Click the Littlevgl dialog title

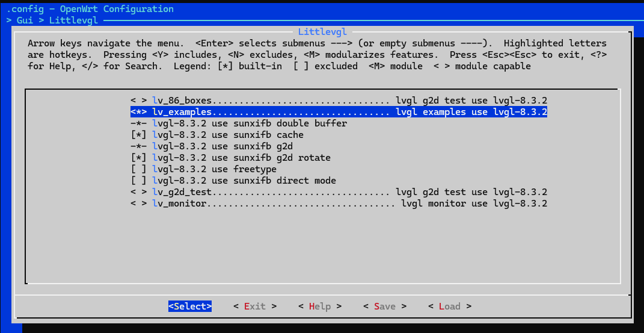click(x=322, y=32)
